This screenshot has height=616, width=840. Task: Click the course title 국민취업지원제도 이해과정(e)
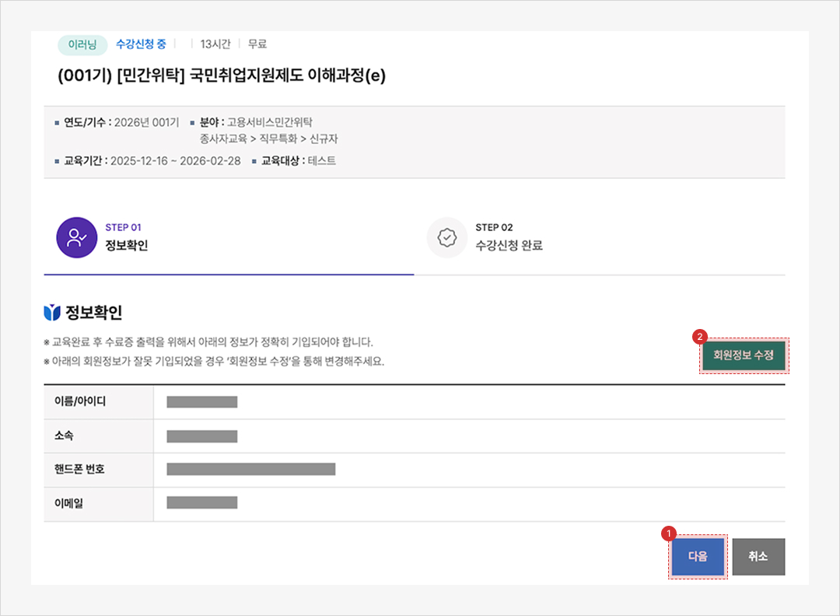(222, 76)
